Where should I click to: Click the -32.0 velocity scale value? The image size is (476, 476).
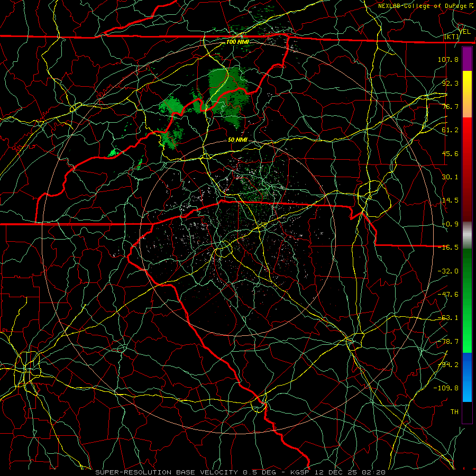pyautogui.click(x=448, y=271)
